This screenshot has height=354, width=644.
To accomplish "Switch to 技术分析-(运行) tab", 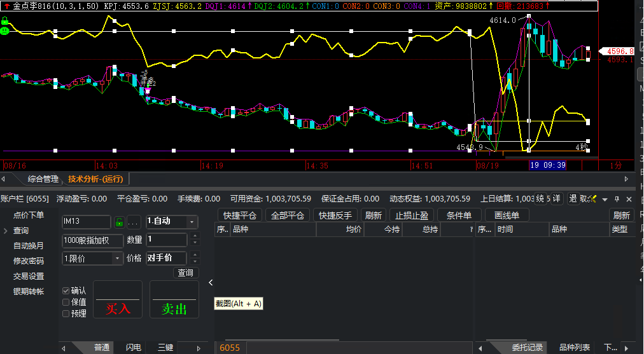I will [x=95, y=179].
